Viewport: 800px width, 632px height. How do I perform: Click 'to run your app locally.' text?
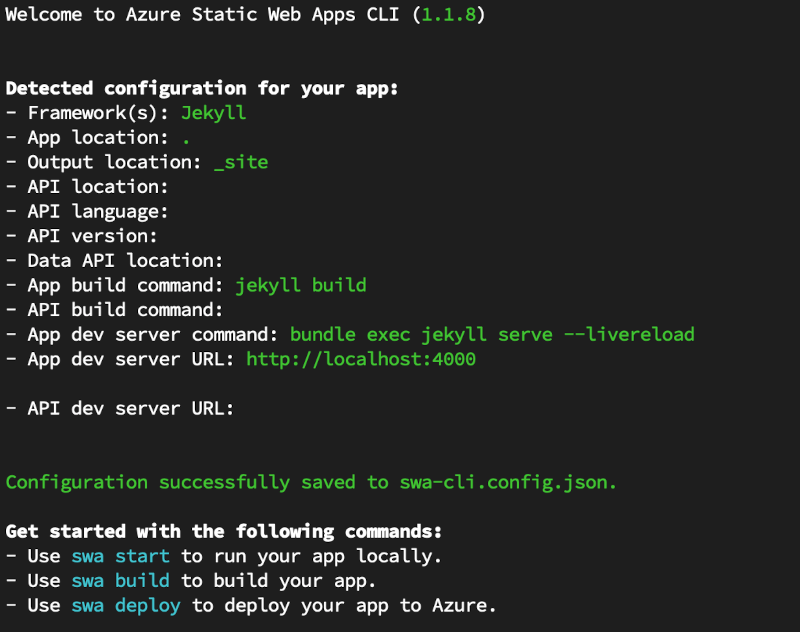pyautogui.click(x=312, y=556)
